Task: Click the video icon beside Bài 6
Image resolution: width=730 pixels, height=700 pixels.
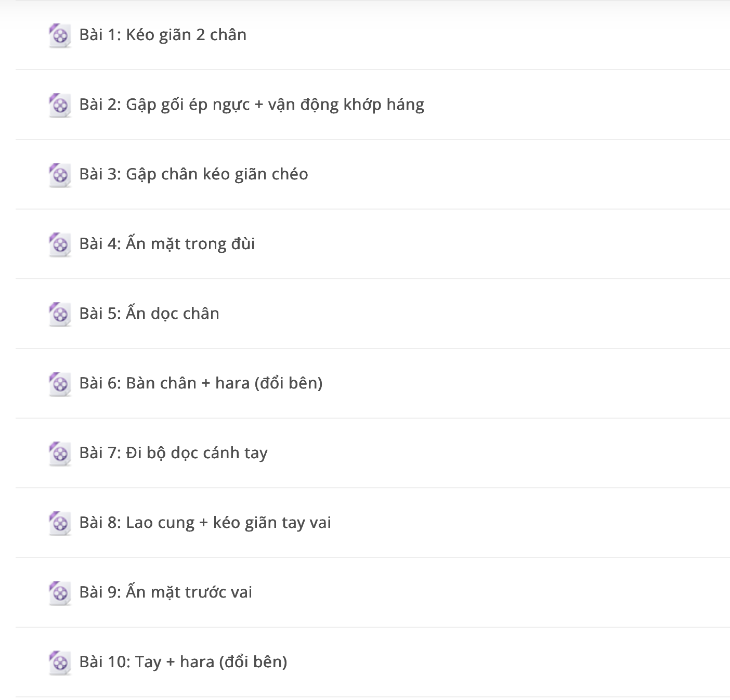Action: point(60,384)
